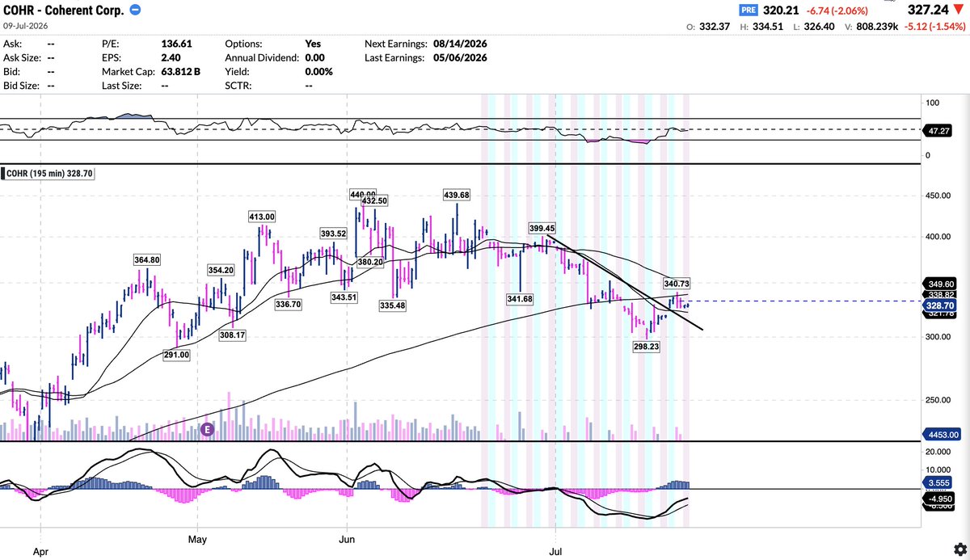Viewport: 970px width, 560px height.
Task: Click the 354.20 price label
Action: click(221, 270)
